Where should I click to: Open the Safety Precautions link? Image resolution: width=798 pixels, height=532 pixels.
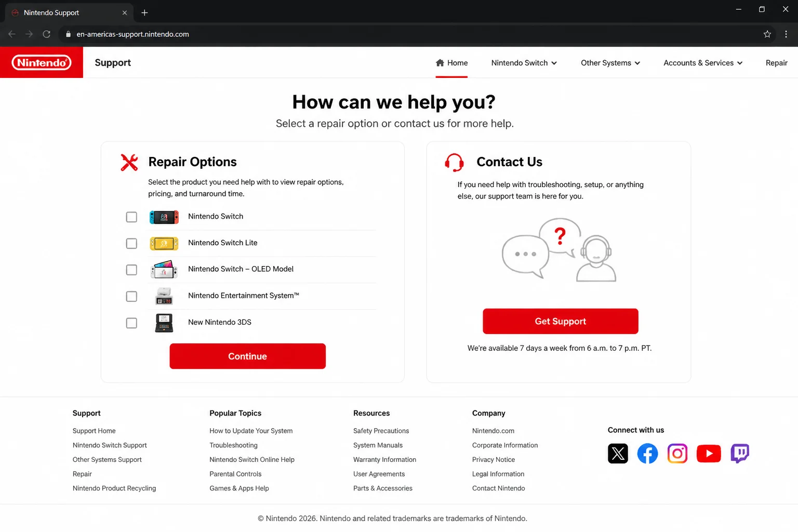coord(381,431)
